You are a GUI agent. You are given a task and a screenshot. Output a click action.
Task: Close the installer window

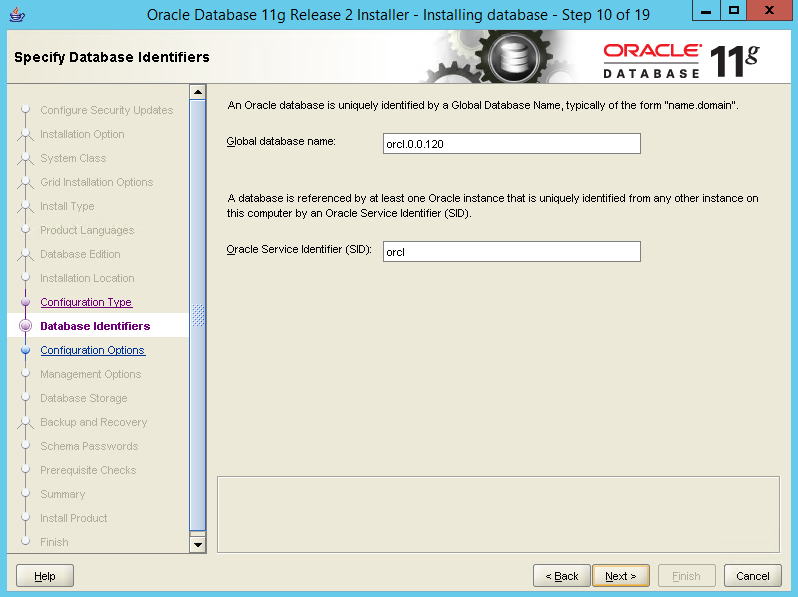(770, 10)
